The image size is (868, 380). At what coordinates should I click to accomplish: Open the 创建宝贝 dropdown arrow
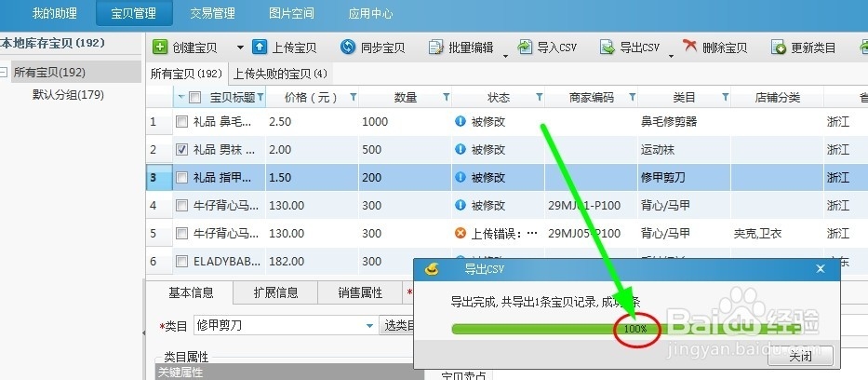240,47
